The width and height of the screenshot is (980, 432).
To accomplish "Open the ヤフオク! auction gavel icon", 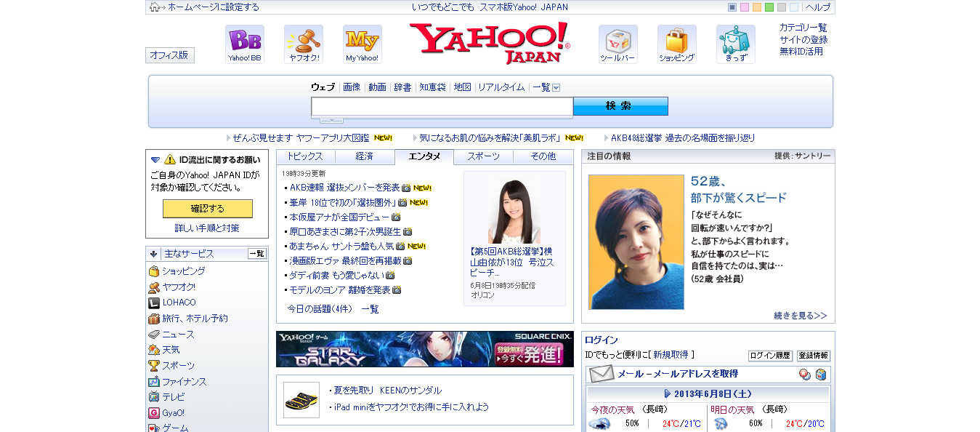I will pos(304,44).
